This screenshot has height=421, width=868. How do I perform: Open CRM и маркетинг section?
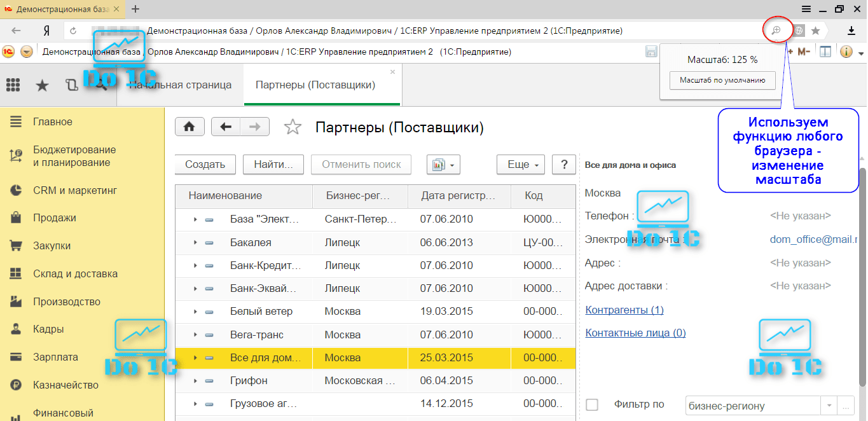(75, 190)
